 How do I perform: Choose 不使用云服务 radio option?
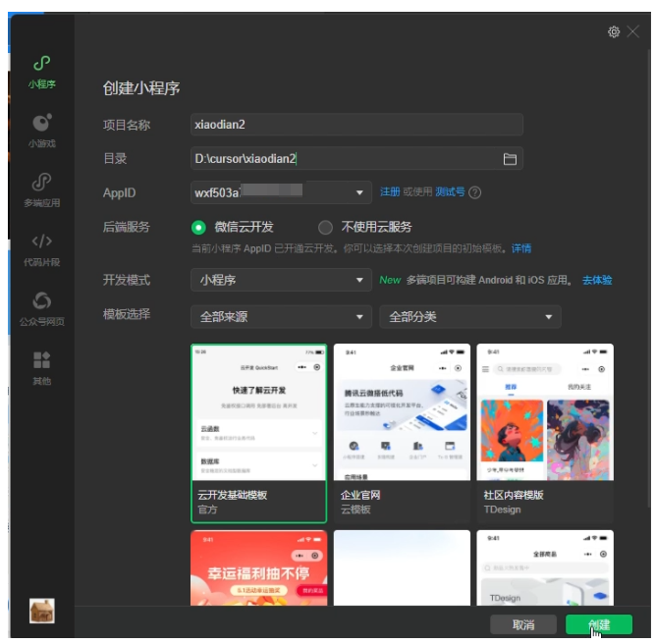tap(364, 227)
